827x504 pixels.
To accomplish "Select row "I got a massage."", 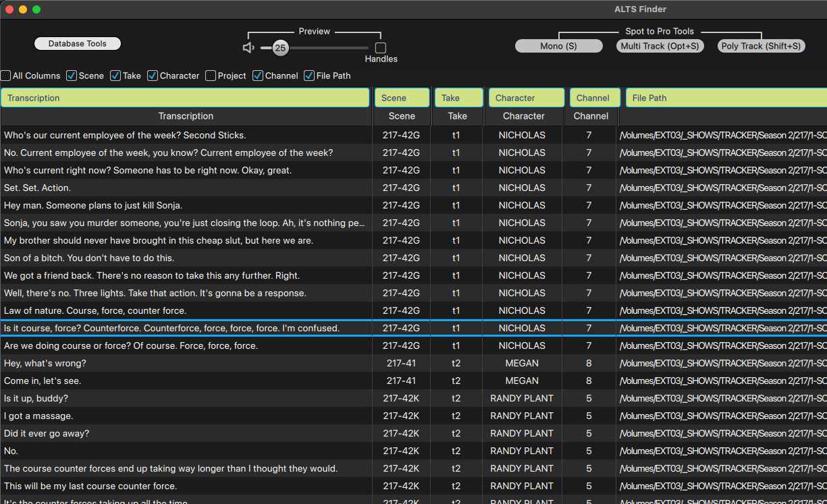I will (413, 416).
